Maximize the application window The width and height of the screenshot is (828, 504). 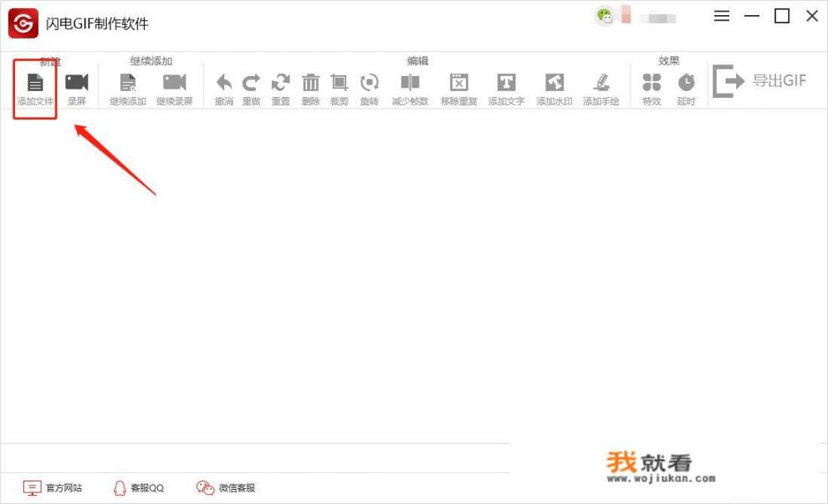coord(782,17)
